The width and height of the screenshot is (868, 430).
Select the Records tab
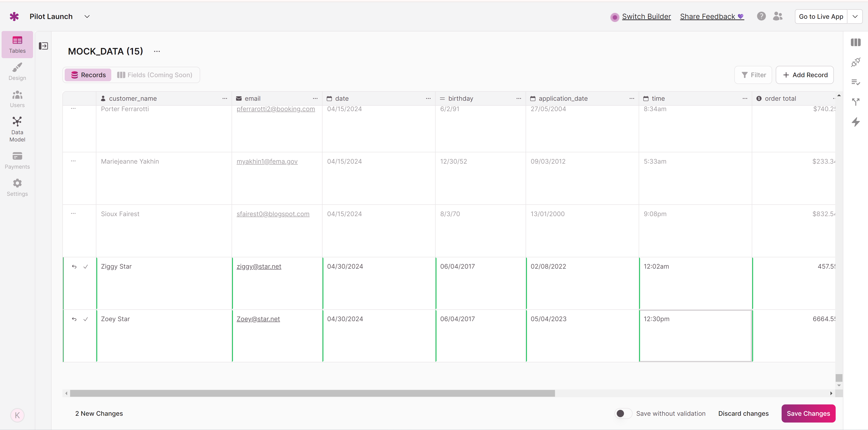[x=88, y=75]
